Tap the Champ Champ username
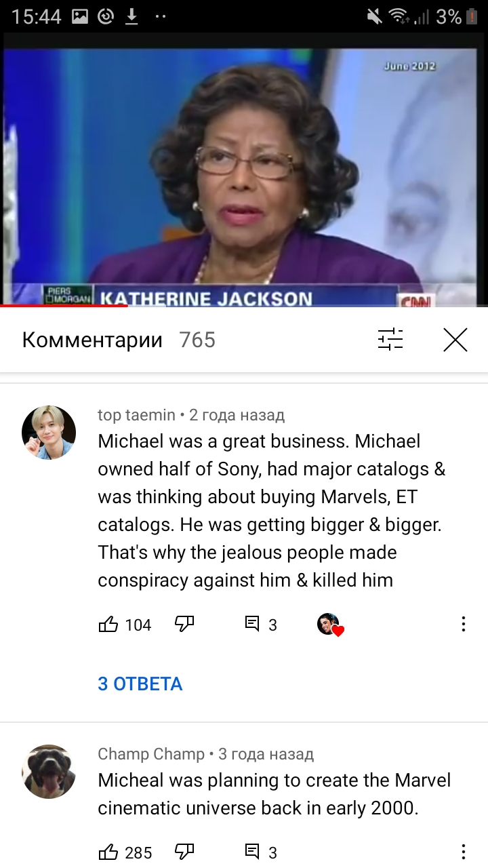Screen dimensions: 488x868 pos(151,754)
